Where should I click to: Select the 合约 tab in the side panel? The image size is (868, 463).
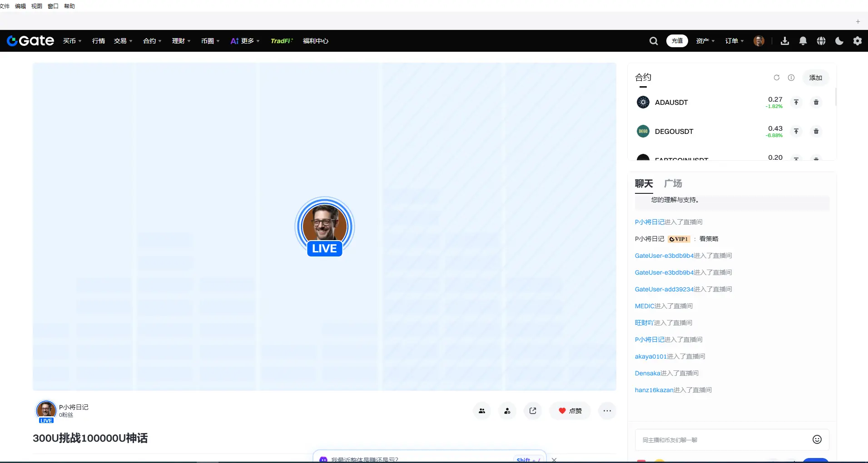(x=643, y=78)
